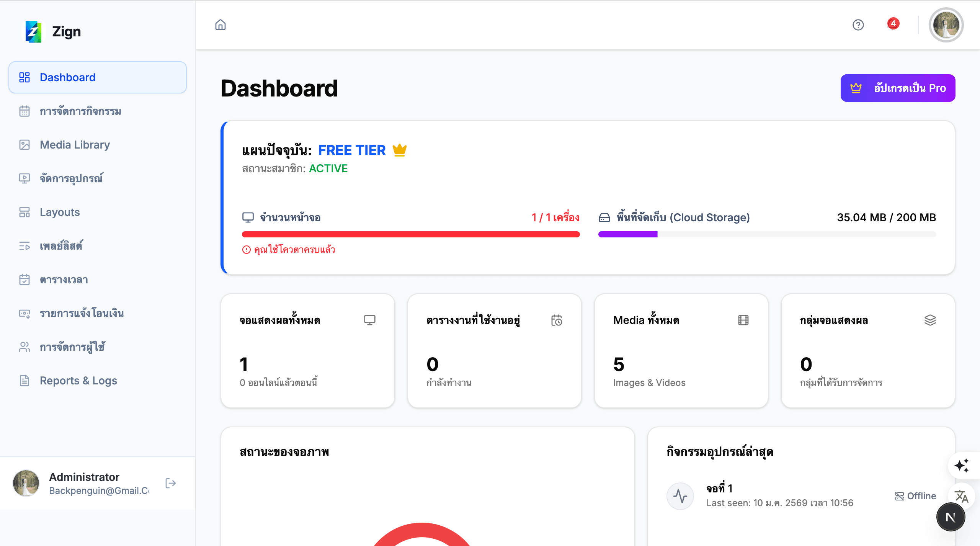This screenshot has height=546, width=980.
Task: Click the monitor icon on จอแสดงผลทั้งหมด card
Action: click(369, 320)
